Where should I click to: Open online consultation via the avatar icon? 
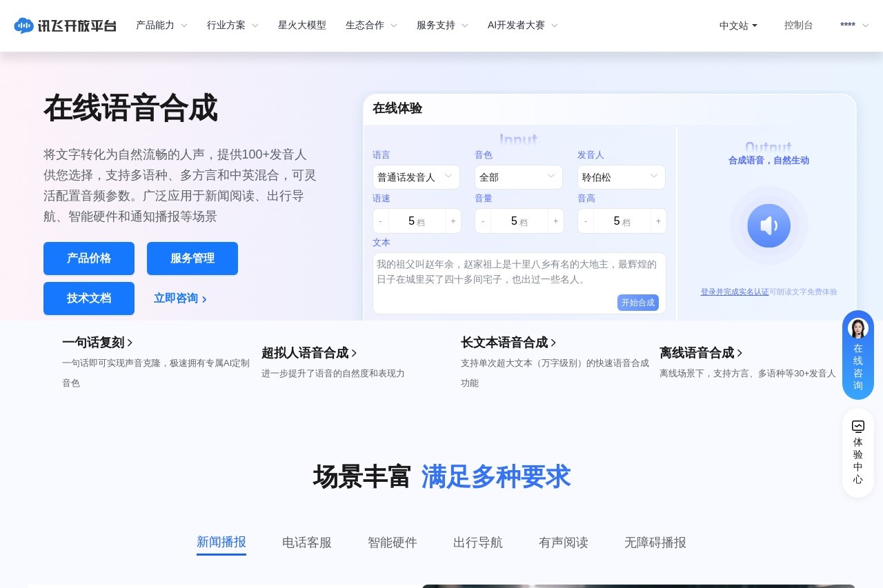[x=857, y=328]
